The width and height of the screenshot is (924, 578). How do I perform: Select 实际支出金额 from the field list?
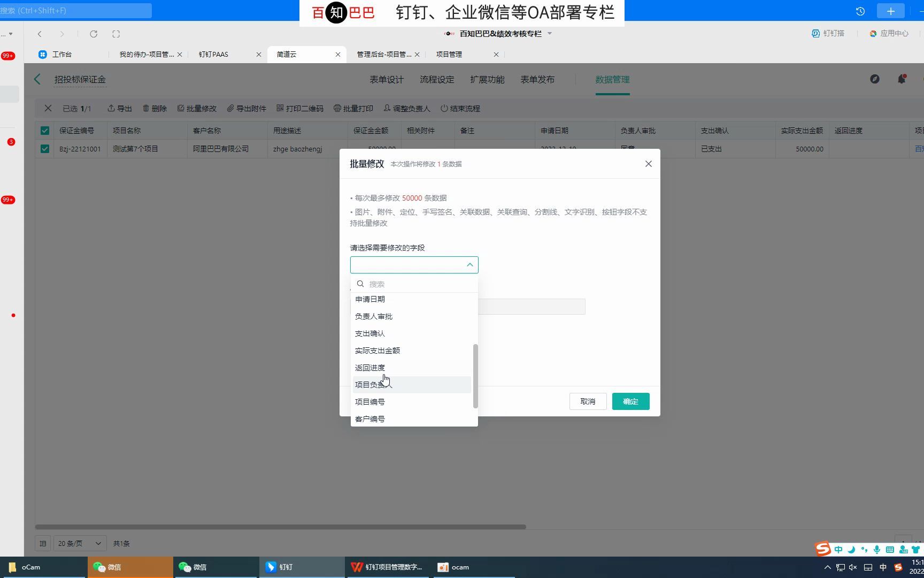412,351
